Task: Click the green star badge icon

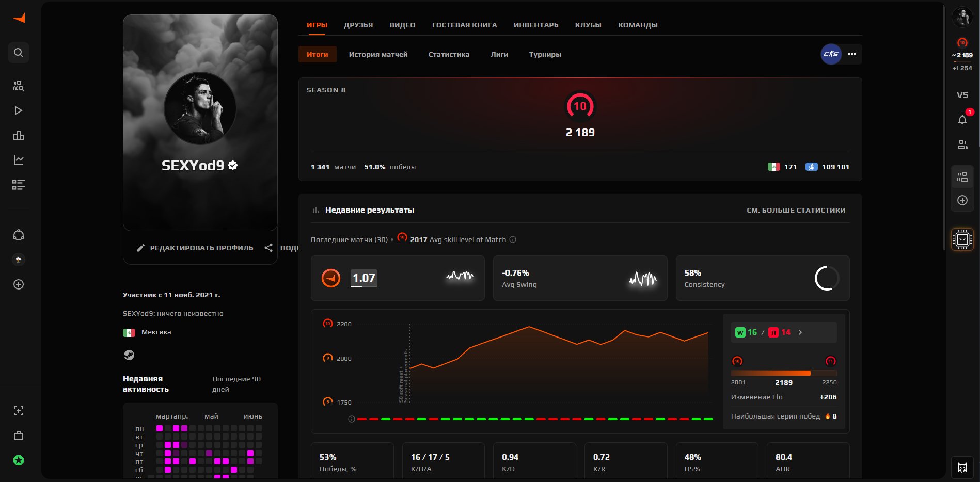Action: [x=19, y=460]
